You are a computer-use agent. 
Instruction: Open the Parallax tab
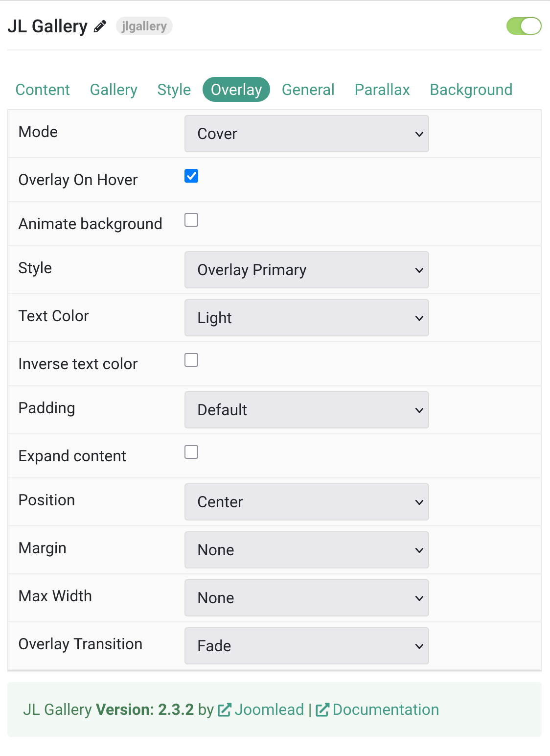(x=382, y=90)
